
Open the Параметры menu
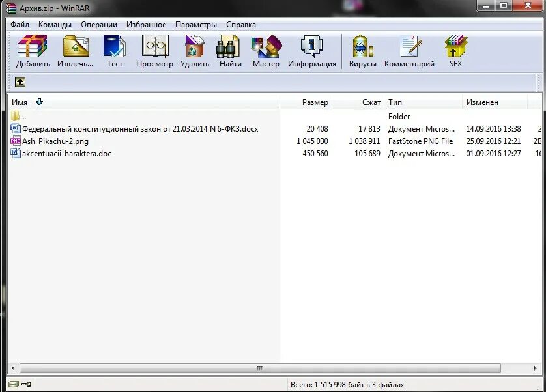196,25
